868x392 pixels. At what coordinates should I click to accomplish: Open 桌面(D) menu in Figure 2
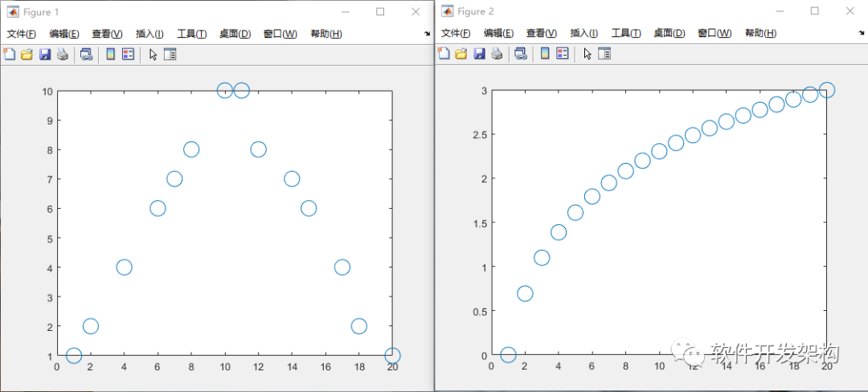pyautogui.click(x=669, y=33)
